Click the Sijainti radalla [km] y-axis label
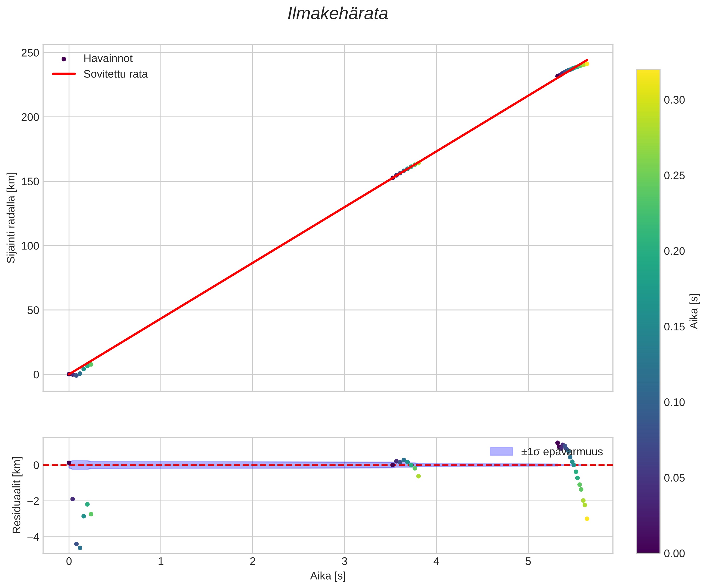 click(x=11, y=218)
